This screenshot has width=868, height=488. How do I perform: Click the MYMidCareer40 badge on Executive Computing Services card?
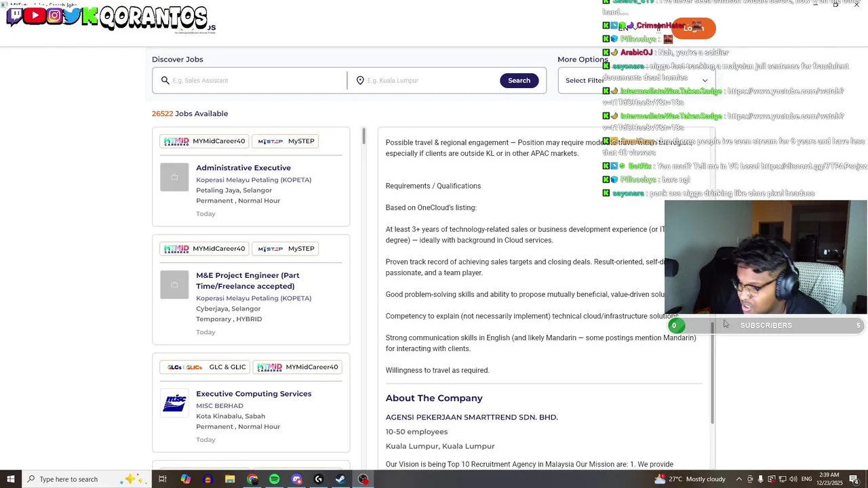point(298,367)
